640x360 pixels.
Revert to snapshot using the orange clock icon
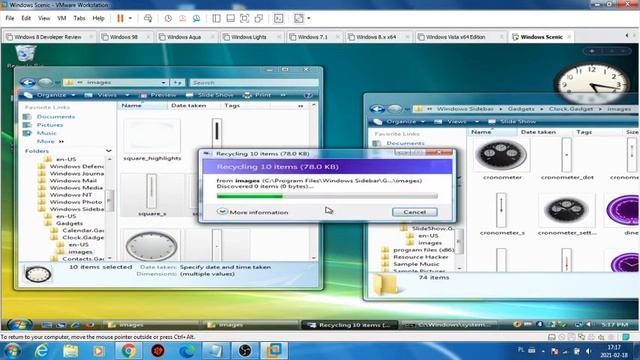[x=182, y=18]
